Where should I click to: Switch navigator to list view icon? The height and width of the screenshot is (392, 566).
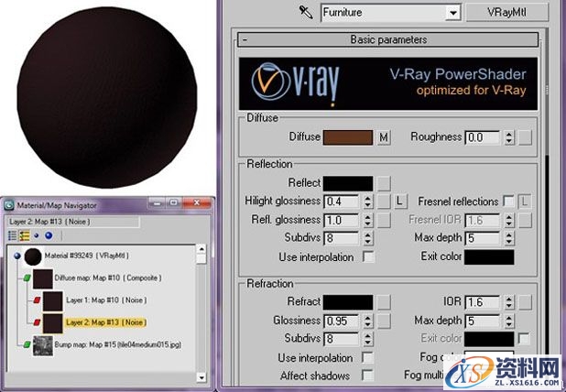click(x=12, y=234)
